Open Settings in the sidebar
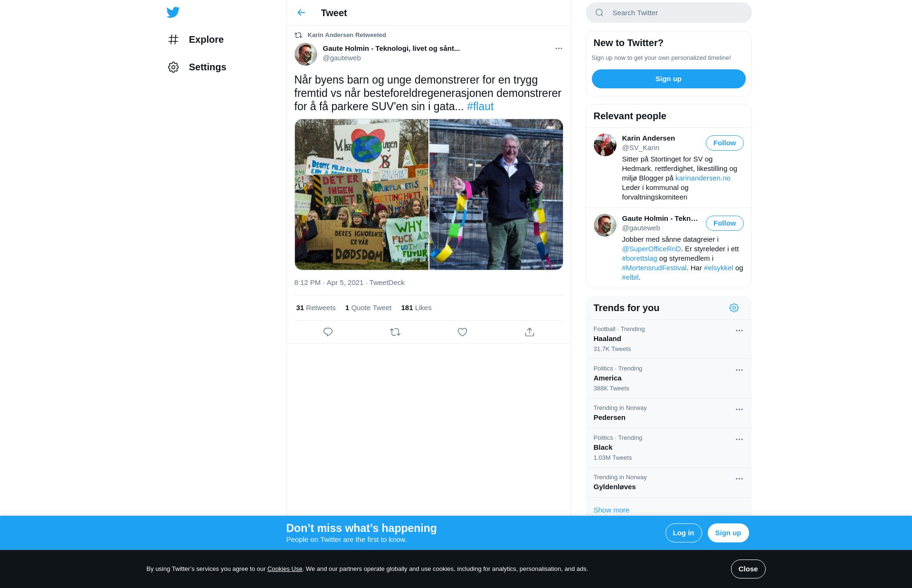Viewport: 912px width, 588px height. coord(207,67)
